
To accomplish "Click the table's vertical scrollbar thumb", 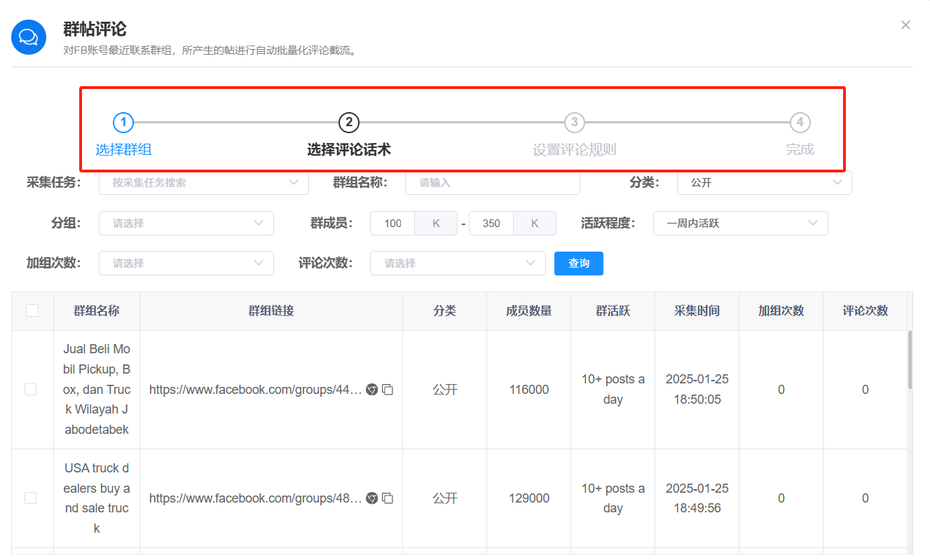I will (x=910, y=360).
